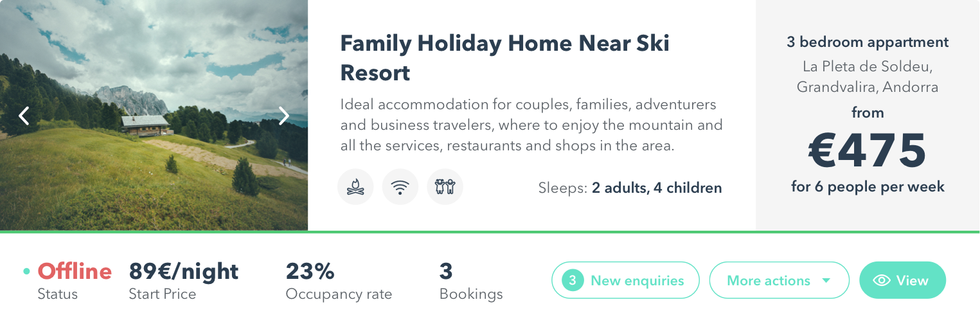Click the eye icon in the View button
Image resolution: width=980 pixels, height=329 pixels.
click(882, 281)
